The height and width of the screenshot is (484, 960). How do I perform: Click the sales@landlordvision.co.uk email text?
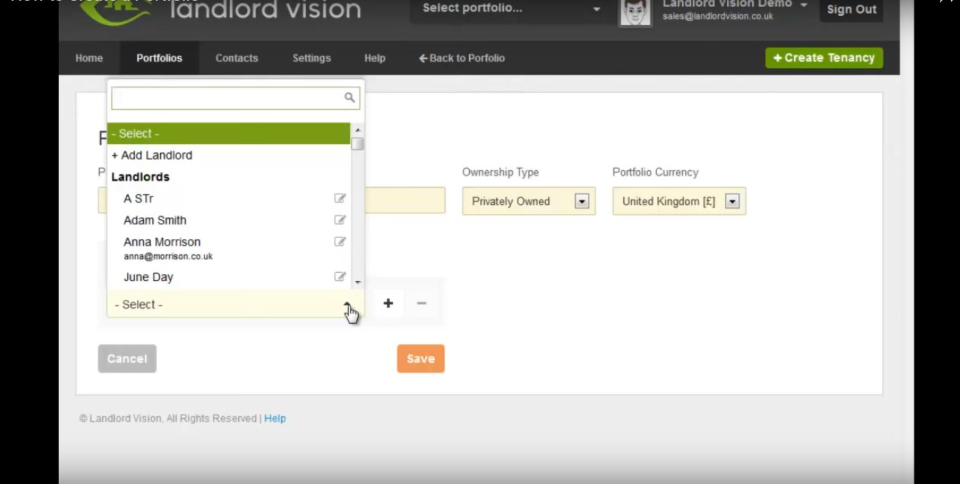pyautogui.click(x=718, y=17)
